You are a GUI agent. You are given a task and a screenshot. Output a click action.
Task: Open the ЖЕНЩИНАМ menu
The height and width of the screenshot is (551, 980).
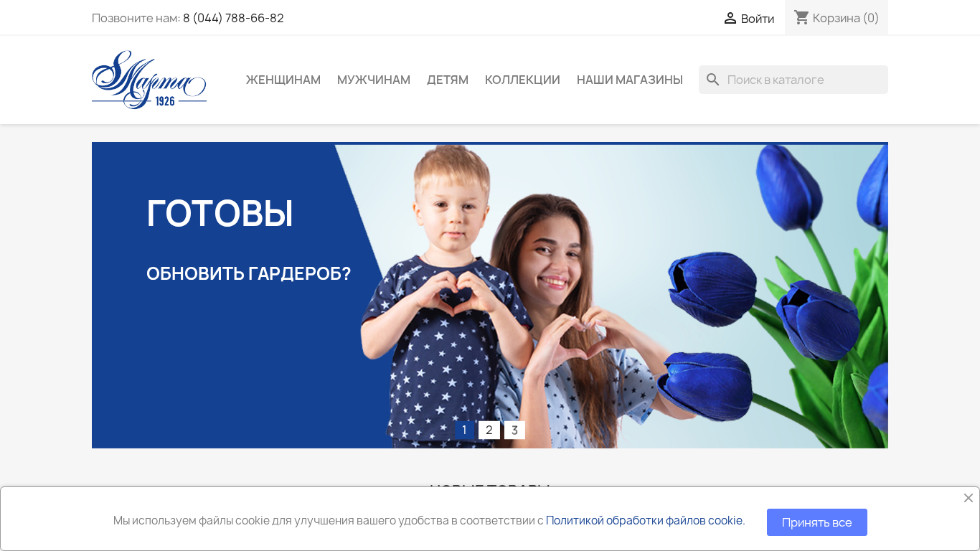283,80
